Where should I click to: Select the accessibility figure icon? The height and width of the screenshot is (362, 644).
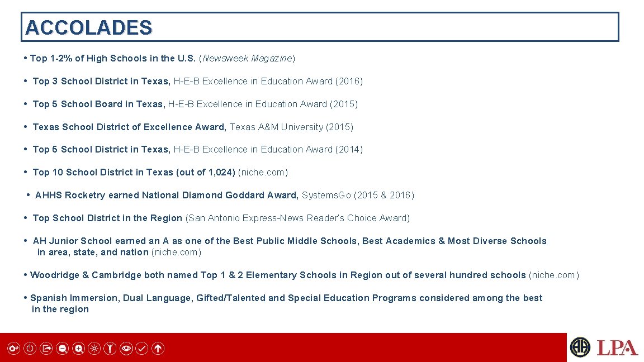click(x=110, y=349)
